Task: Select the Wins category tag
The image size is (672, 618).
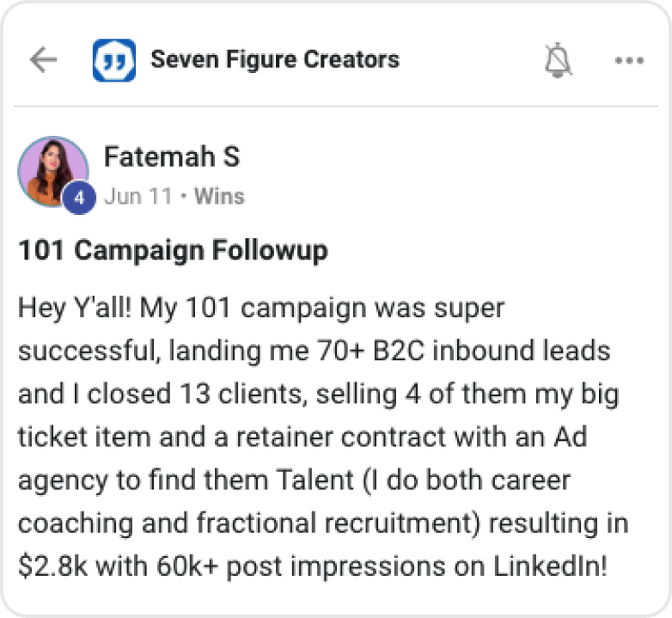Action: pos(220,197)
